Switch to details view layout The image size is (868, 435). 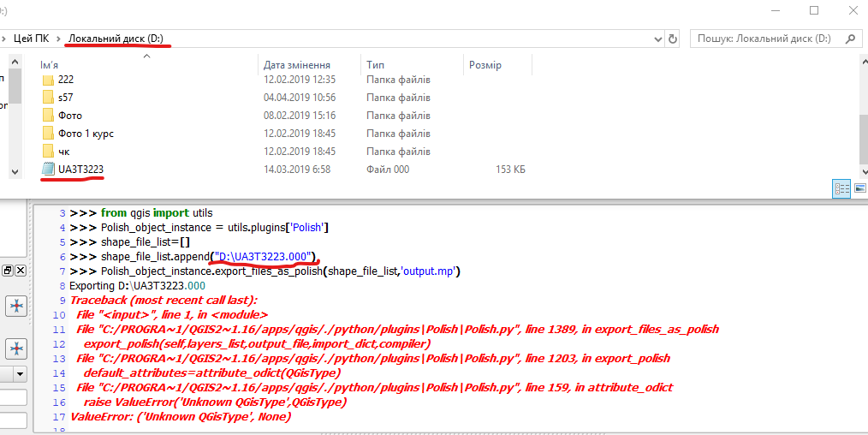pyautogui.click(x=842, y=188)
